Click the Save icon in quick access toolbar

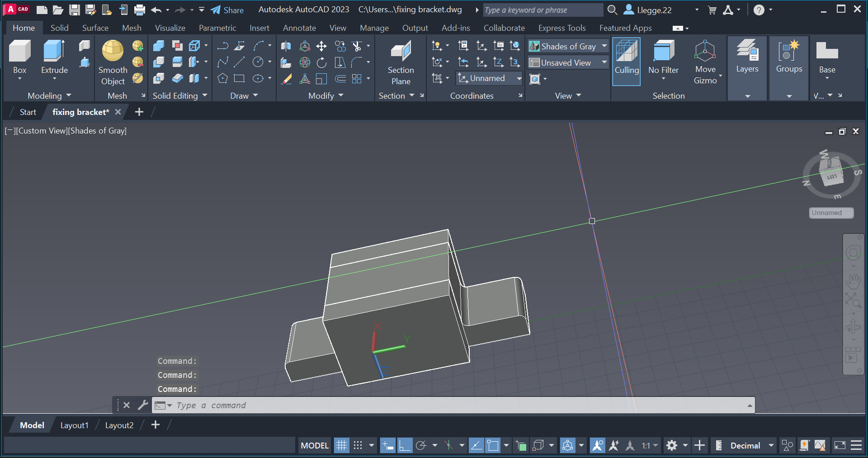coord(74,10)
